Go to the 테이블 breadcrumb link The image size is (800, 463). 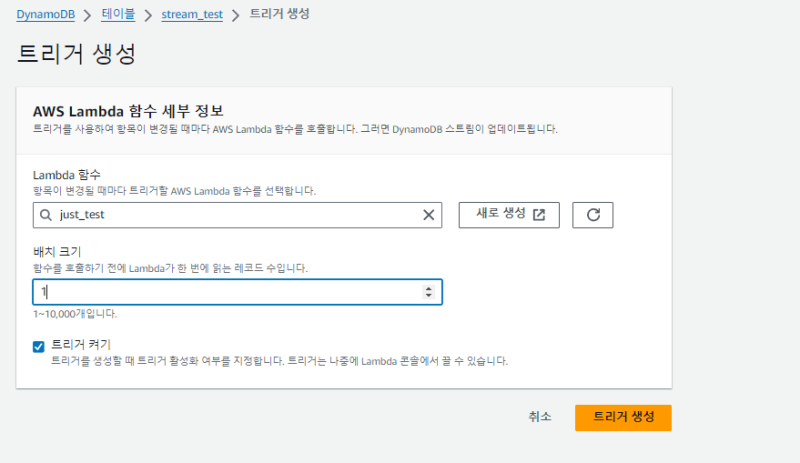(x=117, y=15)
